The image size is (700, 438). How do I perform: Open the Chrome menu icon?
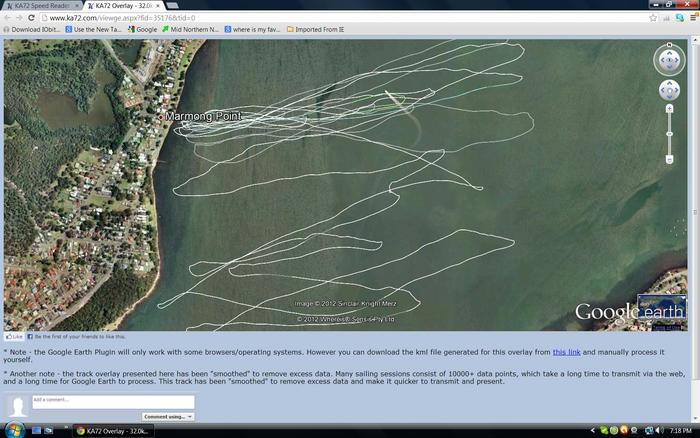[x=691, y=18]
